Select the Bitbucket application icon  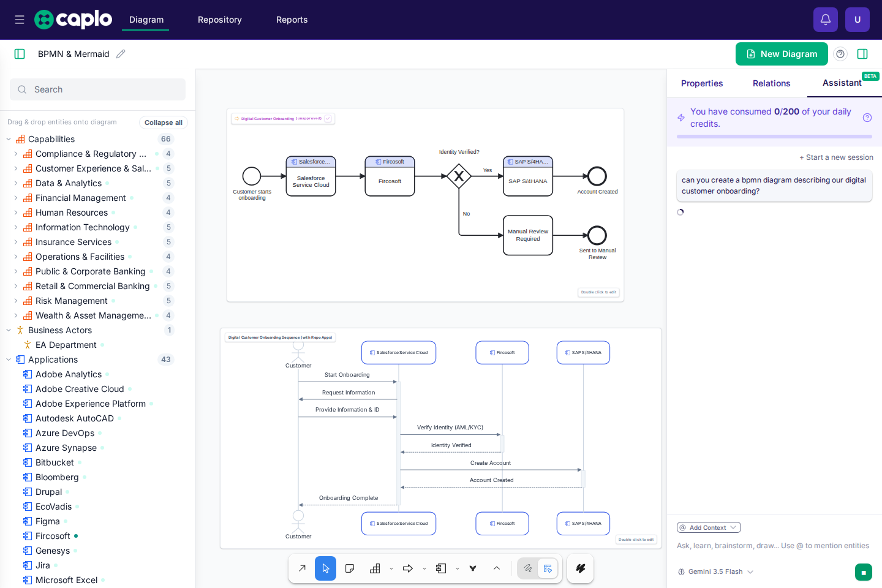[28, 462]
